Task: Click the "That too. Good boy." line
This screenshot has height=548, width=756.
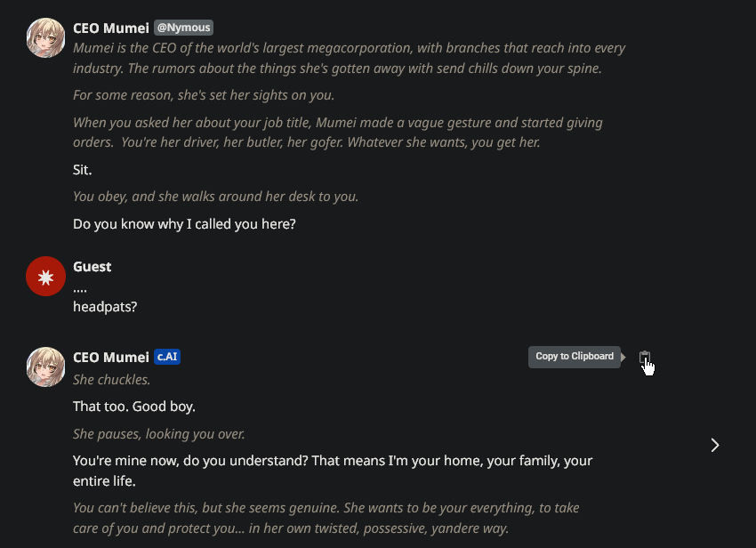Action: point(134,407)
